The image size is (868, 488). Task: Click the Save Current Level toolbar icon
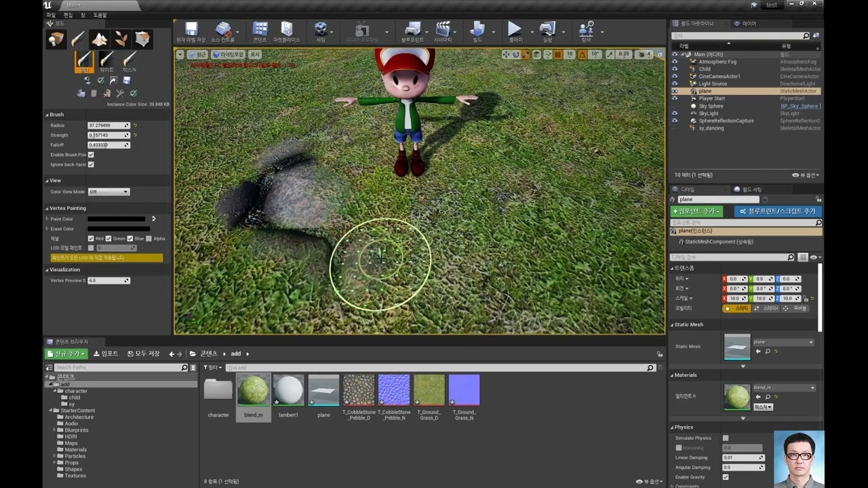pos(191,31)
